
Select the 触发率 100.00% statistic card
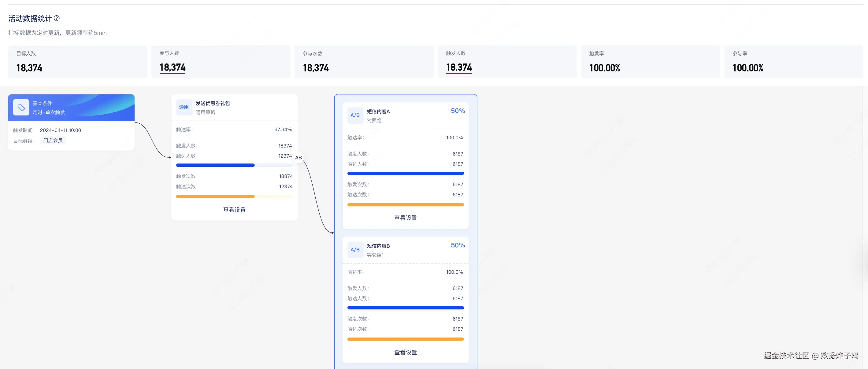(651, 62)
